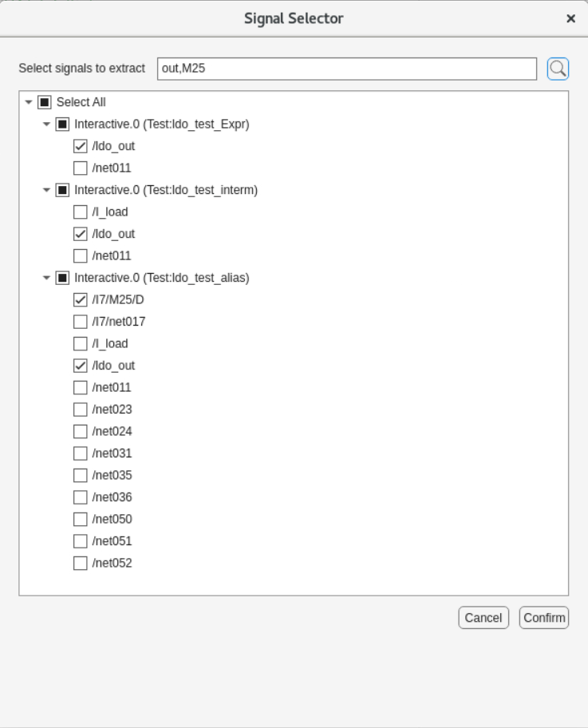This screenshot has width=588, height=728.
Task: Collapse the ldo_test_alias group
Action: [46, 278]
